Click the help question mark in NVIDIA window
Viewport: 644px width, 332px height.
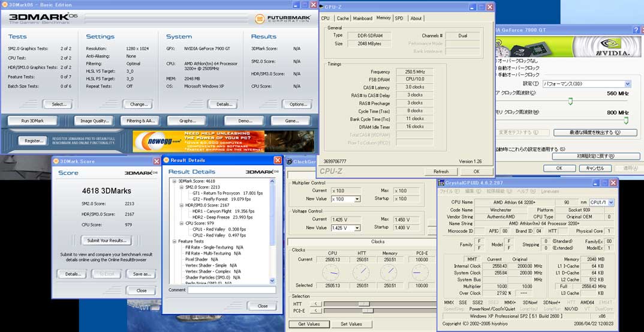[636, 30]
